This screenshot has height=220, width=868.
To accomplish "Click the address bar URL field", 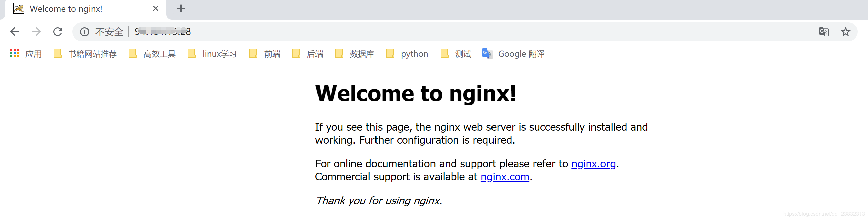I will [404, 32].
